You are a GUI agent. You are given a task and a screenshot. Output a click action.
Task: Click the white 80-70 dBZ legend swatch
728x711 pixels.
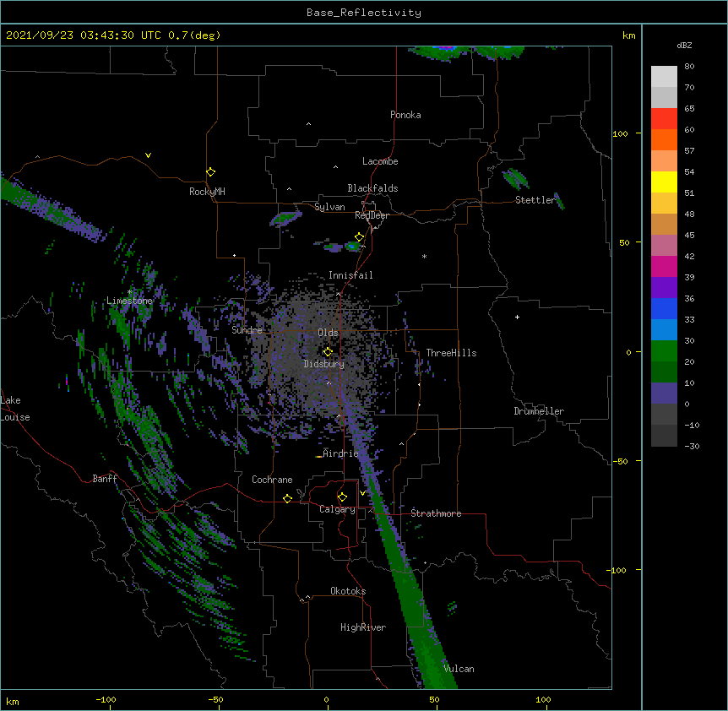click(664, 76)
